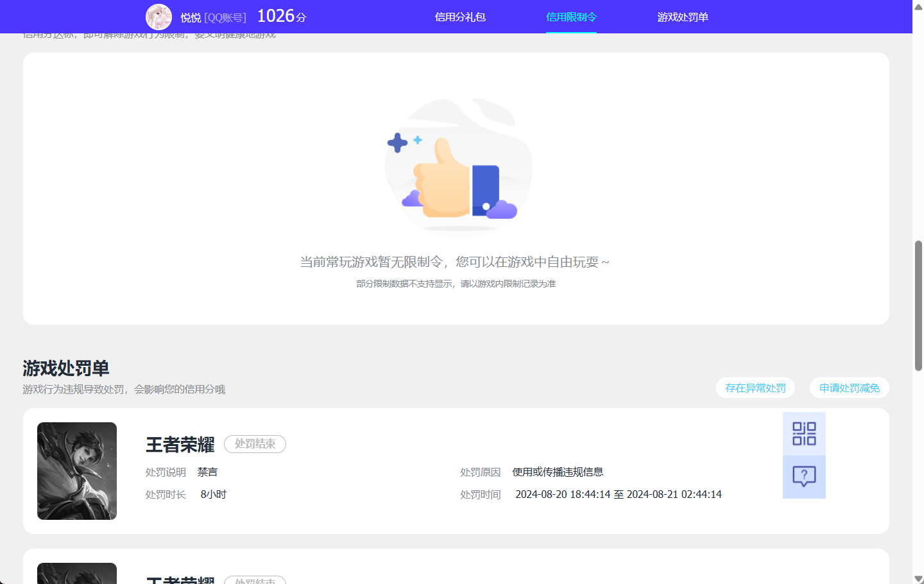Click the 游戏处罚单 section heading
This screenshot has height=584, width=924.
[x=65, y=368]
